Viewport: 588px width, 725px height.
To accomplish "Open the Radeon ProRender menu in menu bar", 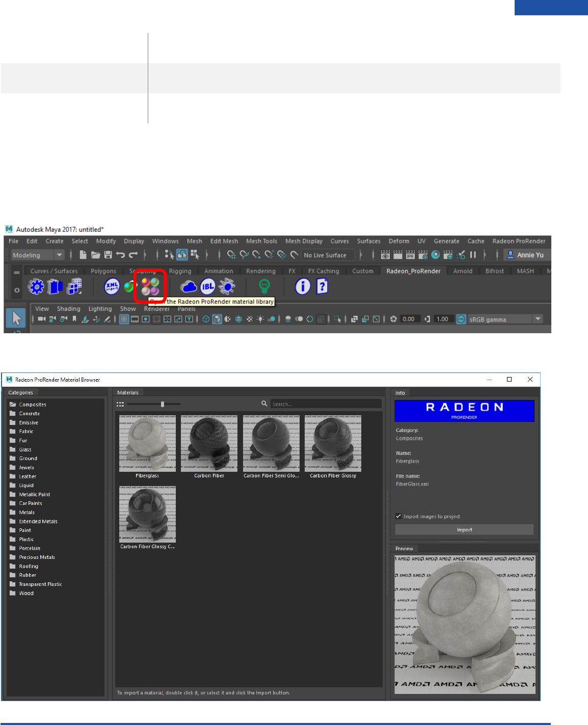I will tap(519, 241).
